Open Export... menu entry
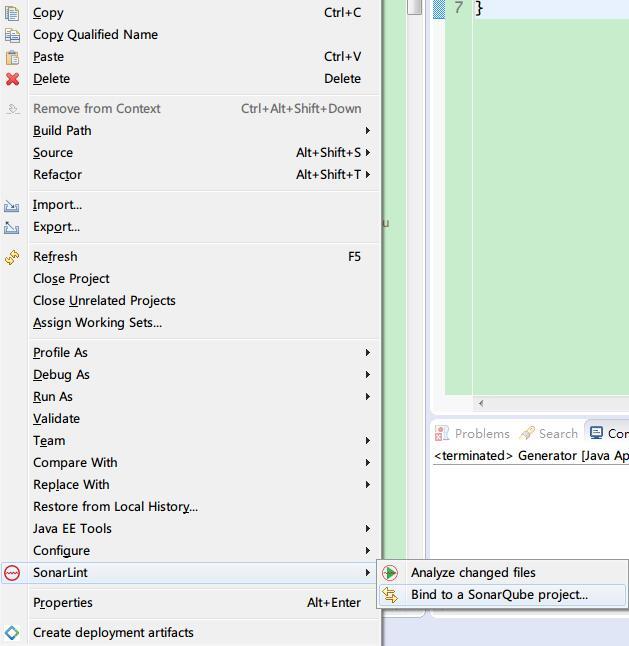This screenshot has height=646, width=629. 190,227
